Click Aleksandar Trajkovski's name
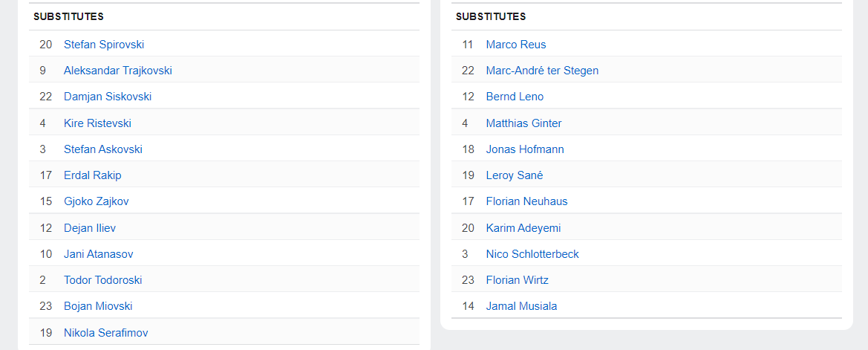Image resolution: width=868 pixels, height=350 pixels. (118, 71)
